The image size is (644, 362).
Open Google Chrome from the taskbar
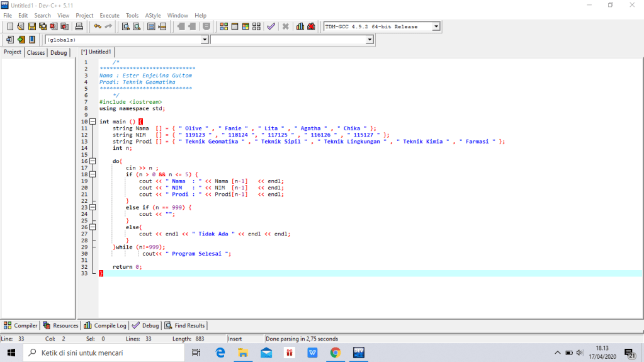335,353
